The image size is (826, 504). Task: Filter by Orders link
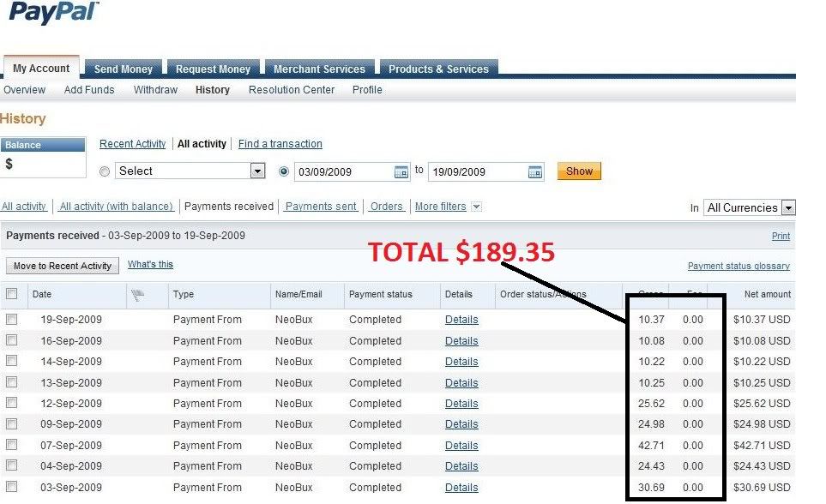(386, 207)
